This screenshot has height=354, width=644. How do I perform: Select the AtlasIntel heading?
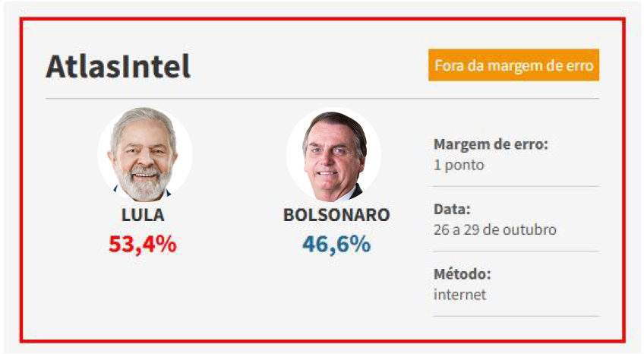pyautogui.click(x=118, y=67)
